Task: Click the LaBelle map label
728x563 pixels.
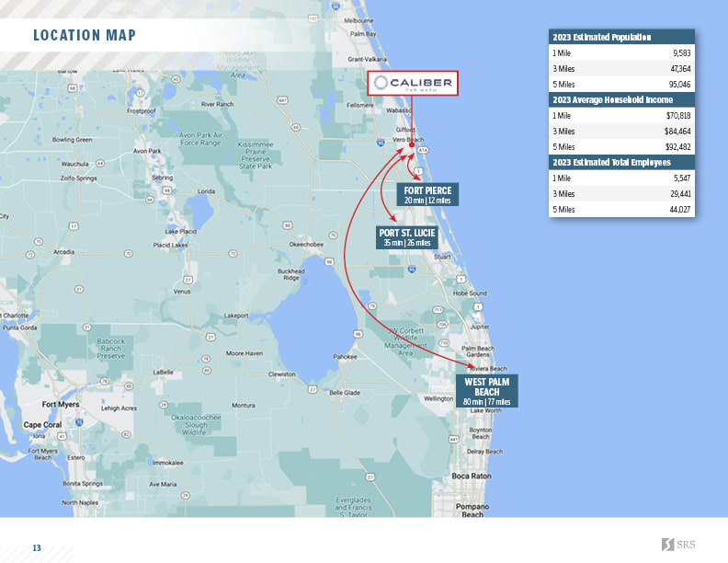Action: tap(163, 373)
